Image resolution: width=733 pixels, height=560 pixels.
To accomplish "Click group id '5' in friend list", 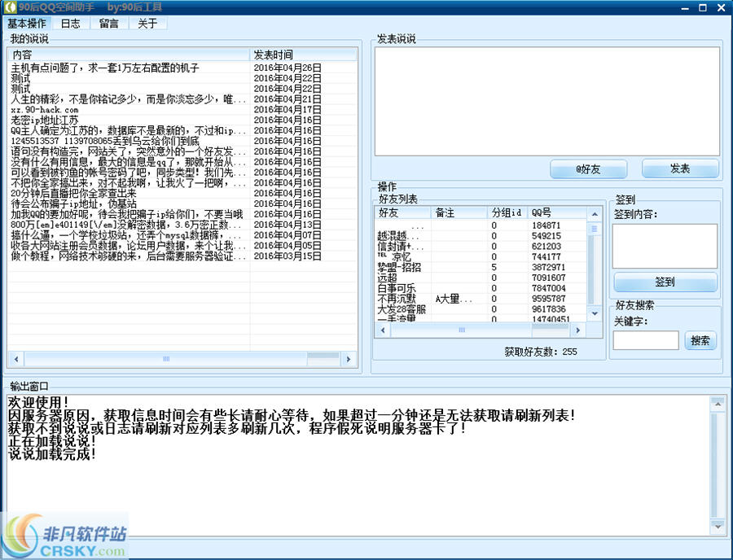I will [494, 267].
